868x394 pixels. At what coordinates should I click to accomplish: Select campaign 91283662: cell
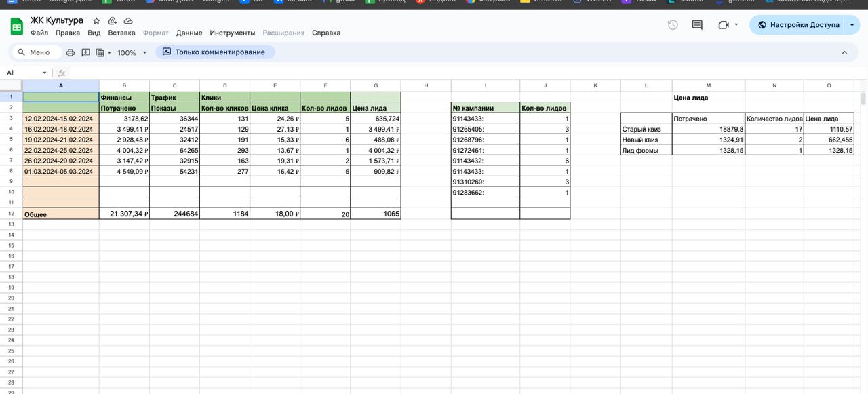click(486, 193)
